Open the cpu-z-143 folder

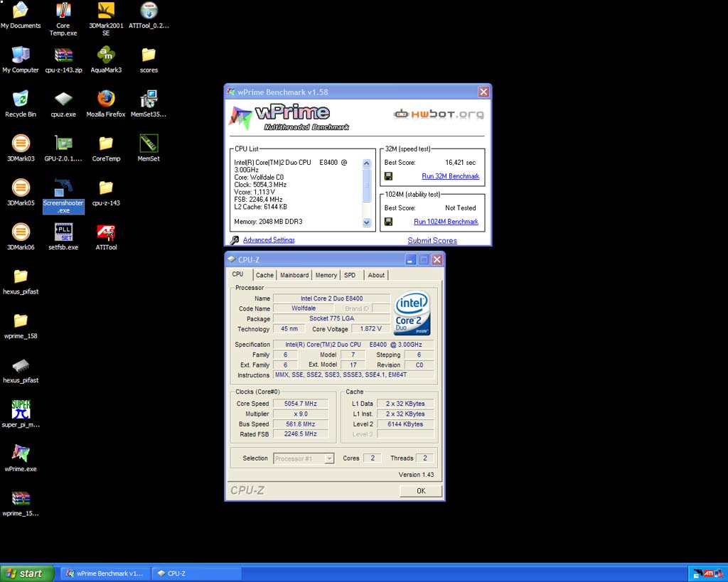click(x=106, y=193)
